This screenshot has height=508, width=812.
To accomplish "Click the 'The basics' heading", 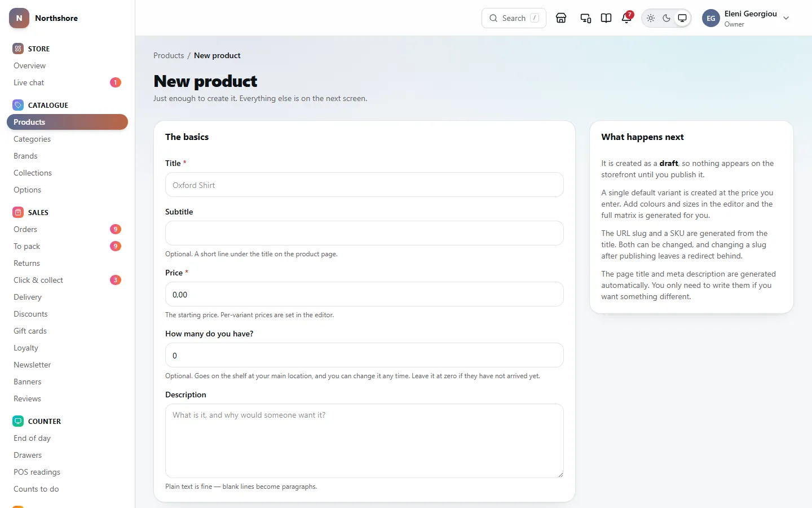I will pos(187,137).
